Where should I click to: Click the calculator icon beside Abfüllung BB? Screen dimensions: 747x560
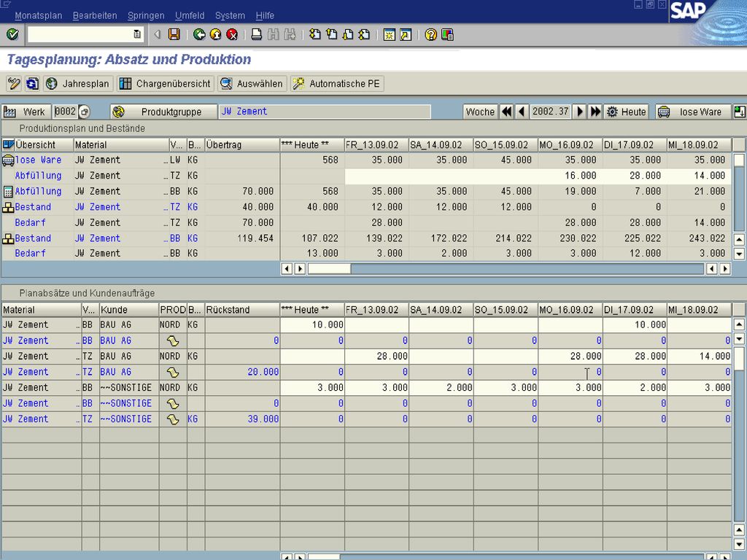[7, 192]
